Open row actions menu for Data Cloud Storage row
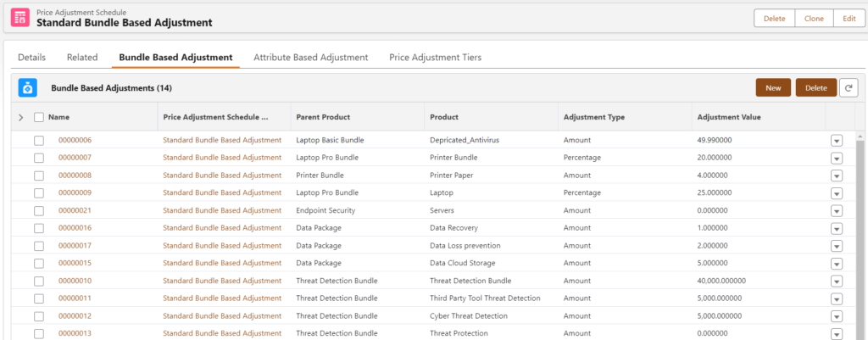The image size is (868, 340). [x=837, y=264]
